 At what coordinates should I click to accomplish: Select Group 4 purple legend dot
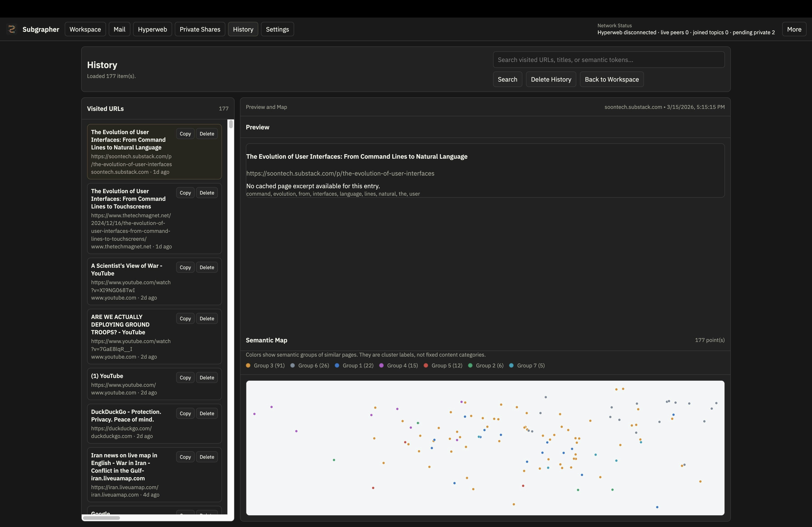click(381, 365)
